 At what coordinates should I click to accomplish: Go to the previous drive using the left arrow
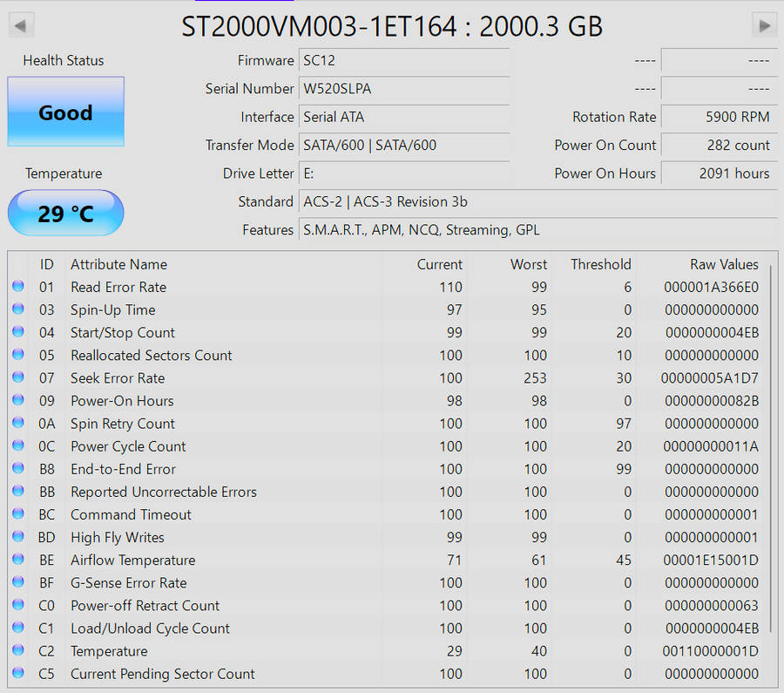20,24
